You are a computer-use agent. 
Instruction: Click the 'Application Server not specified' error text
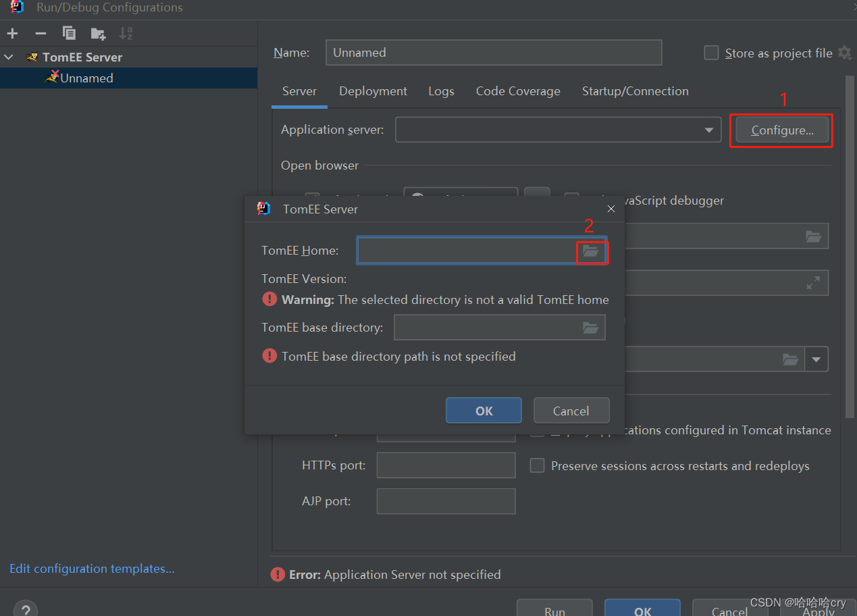(x=413, y=575)
